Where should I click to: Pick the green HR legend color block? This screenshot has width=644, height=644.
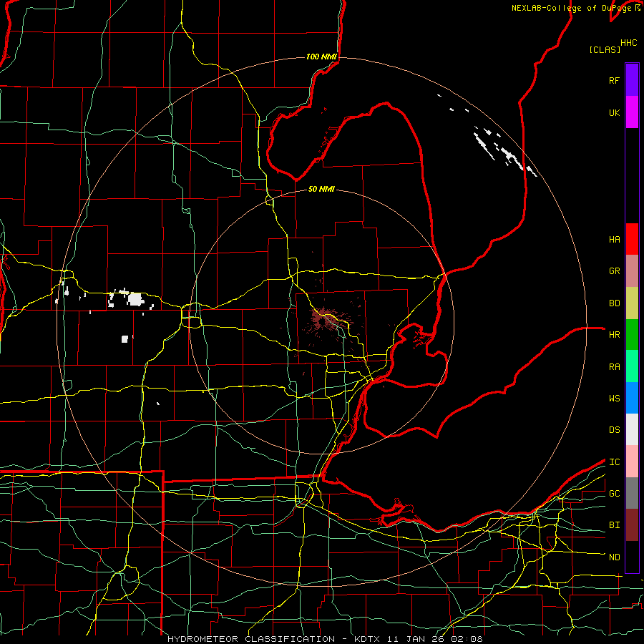pyautogui.click(x=632, y=334)
